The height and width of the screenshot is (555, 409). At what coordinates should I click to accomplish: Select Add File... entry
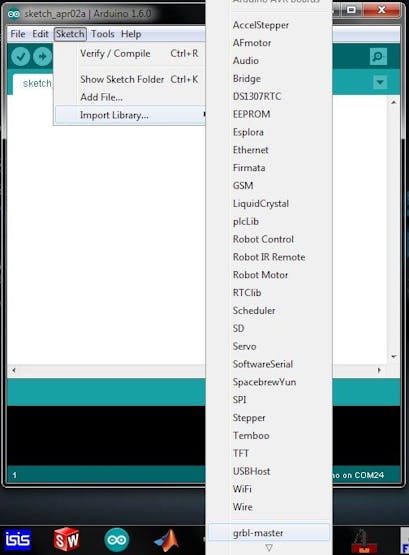click(x=130, y=97)
